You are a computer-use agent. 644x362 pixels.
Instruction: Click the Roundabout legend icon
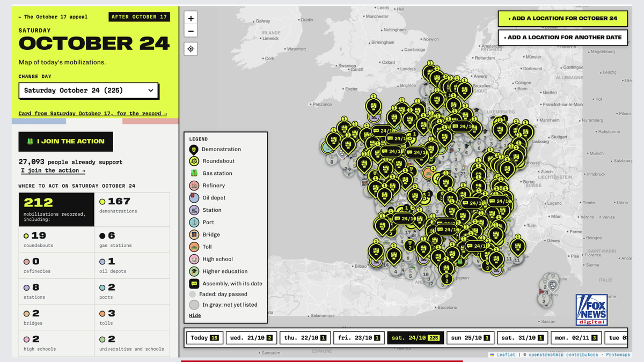pyautogui.click(x=194, y=161)
